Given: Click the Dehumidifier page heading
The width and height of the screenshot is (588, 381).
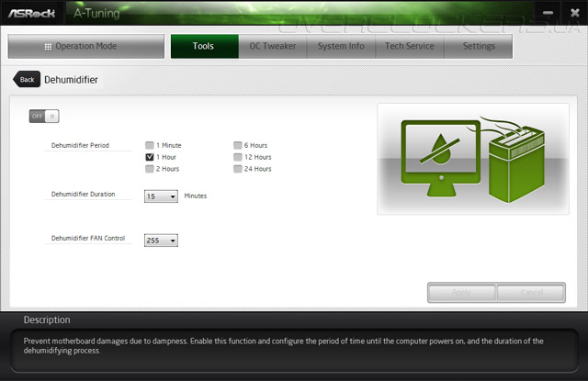Looking at the screenshot, I should pyautogui.click(x=71, y=80).
